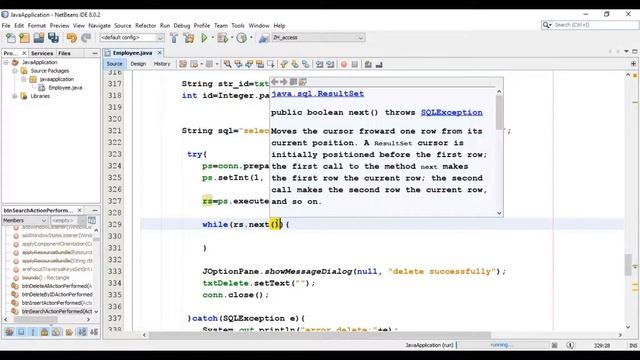Image resolution: width=640 pixels, height=360 pixels.
Task: Click the New File toolbar icon
Action: click(x=11, y=38)
